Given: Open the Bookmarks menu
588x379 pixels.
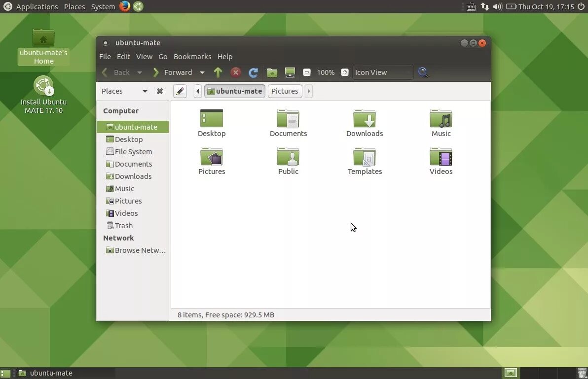Looking at the screenshot, I should (192, 57).
